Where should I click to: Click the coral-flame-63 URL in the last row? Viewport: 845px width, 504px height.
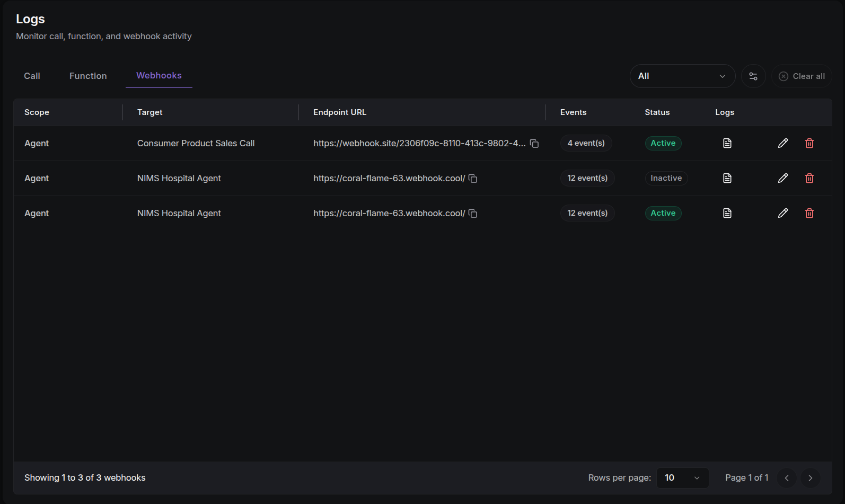(x=389, y=213)
